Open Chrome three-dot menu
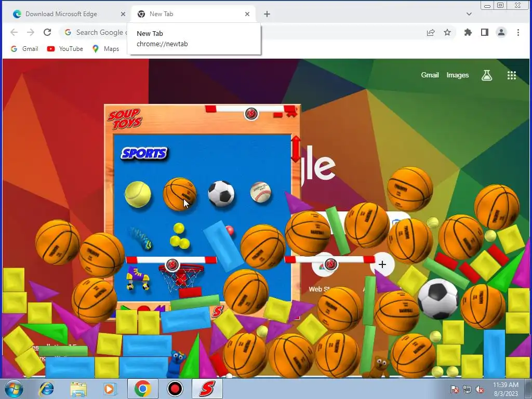This screenshot has height=399, width=532. click(518, 32)
